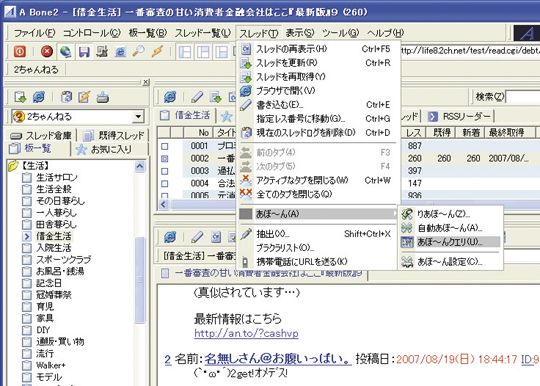The image size is (540, 386).
Task: Select 借金生活 board in tree
Action: 54,236
